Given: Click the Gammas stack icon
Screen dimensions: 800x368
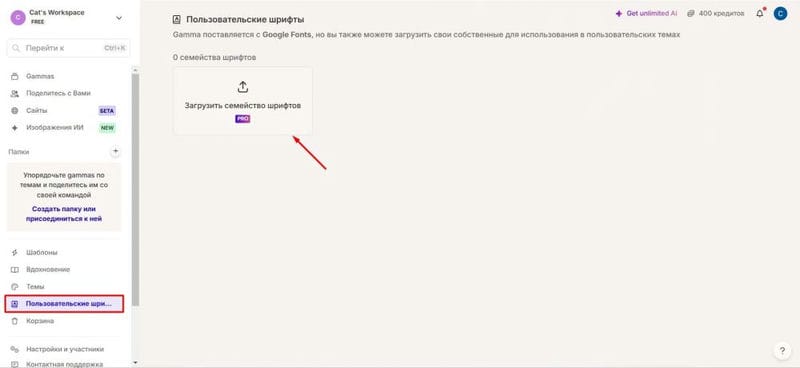Looking at the screenshot, I should [x=15, y=77].
